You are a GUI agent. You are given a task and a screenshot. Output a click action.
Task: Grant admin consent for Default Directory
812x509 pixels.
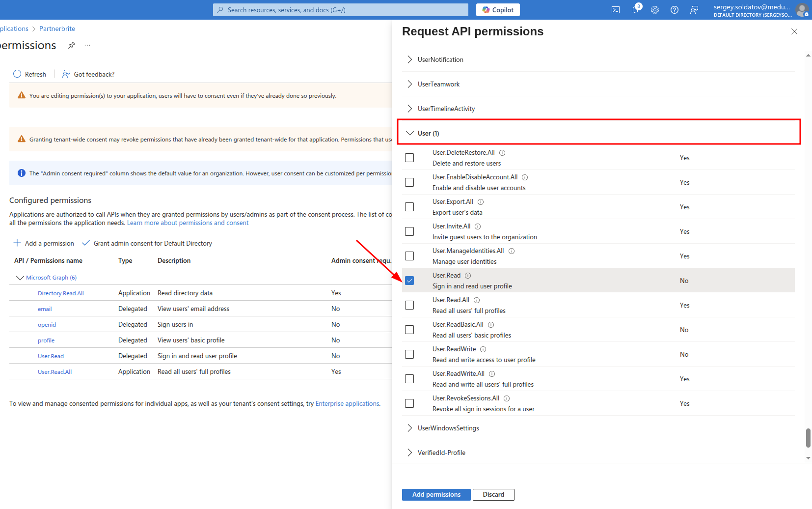[147, 243]
